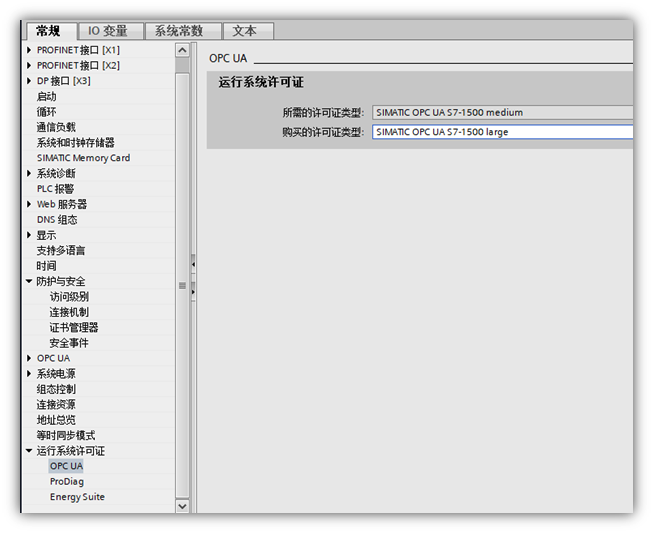Select OPC UA under 运行系统许可证

[66, 466]
